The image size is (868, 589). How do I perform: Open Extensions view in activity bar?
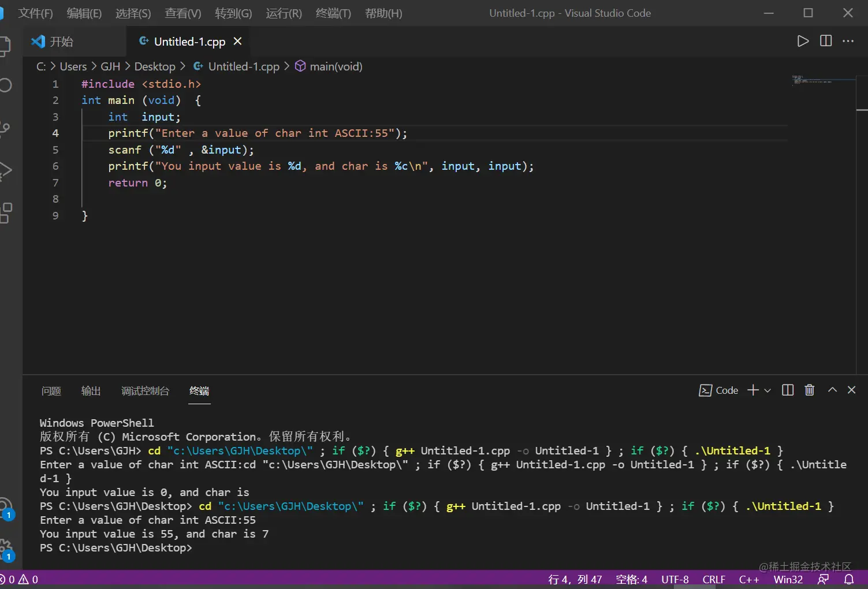(6, 213)
